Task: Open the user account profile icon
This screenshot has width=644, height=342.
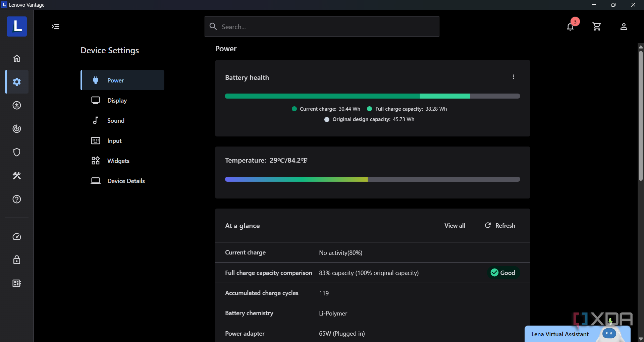Action: (624, 26)
